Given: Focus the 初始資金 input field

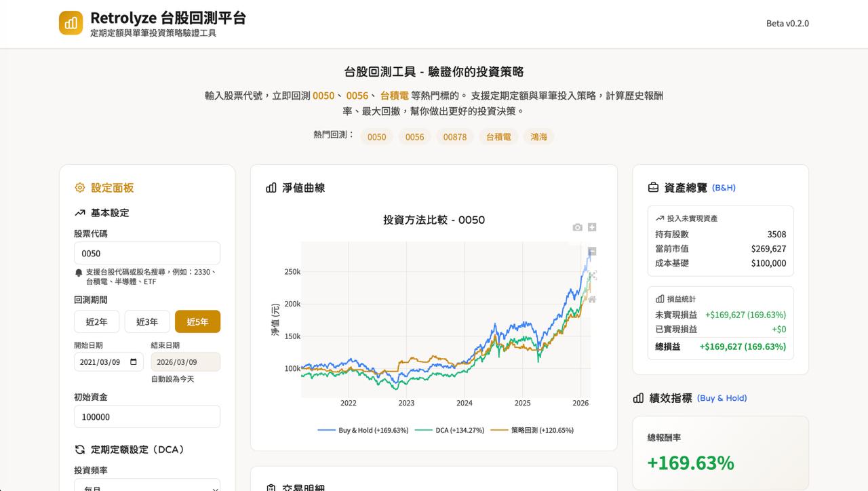Looking at the screenshot, I should pyautogui.click(x=147, y=416).
